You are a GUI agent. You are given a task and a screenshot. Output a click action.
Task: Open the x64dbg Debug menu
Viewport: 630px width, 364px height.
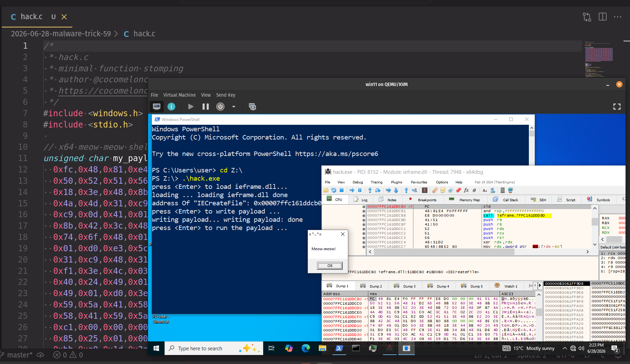click(358, 182)
